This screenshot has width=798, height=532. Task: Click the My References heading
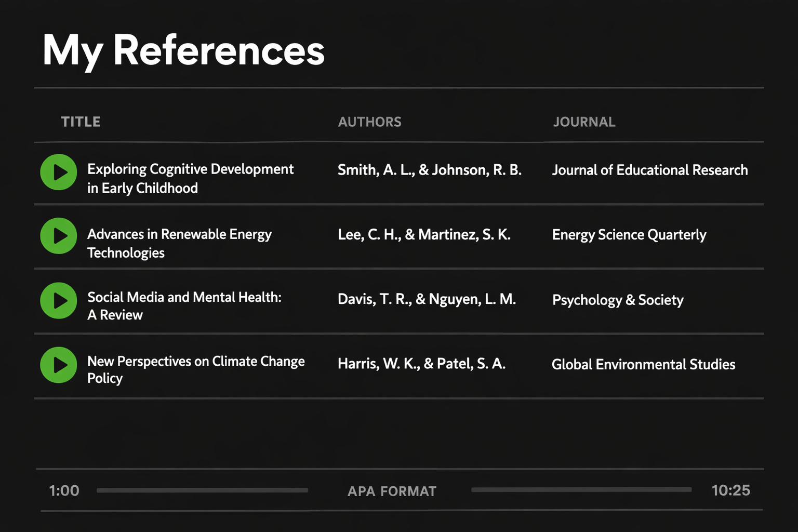pyautogui.click(x=183, y=51)
